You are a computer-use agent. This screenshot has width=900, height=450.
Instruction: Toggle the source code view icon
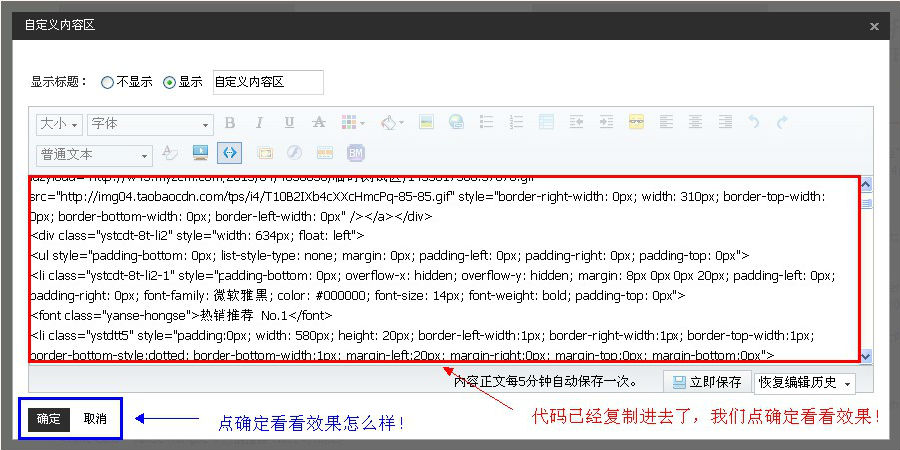pos(230,153)
